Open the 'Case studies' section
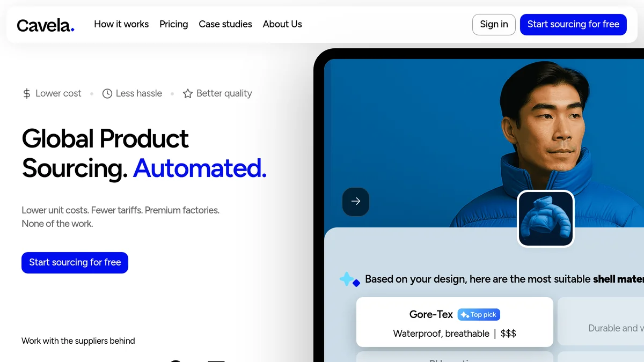Screen dimensions: 644x362 [x=225, y=24]
